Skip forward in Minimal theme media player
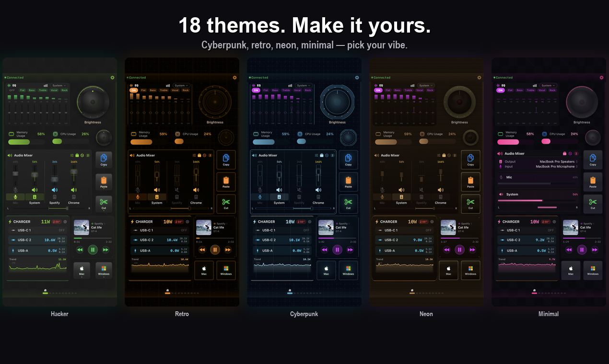Image resolution: width=609 pixels, height=364 pixels. (595, 250)
